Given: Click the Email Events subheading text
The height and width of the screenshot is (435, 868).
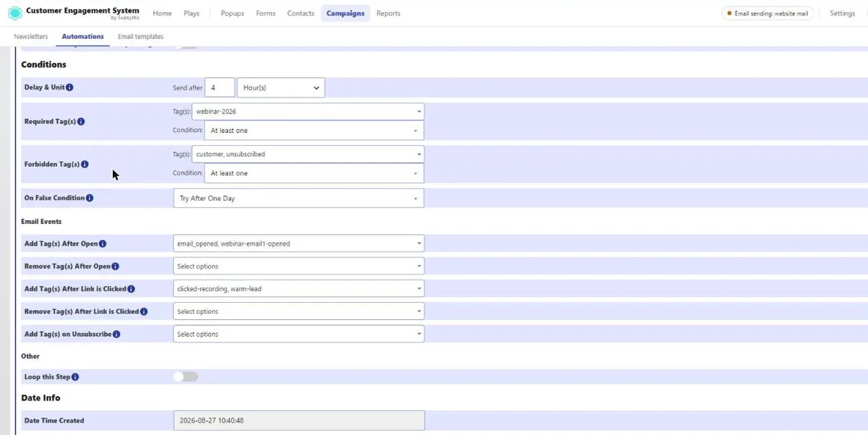Looking at the screenshot, I should point(41,221).
